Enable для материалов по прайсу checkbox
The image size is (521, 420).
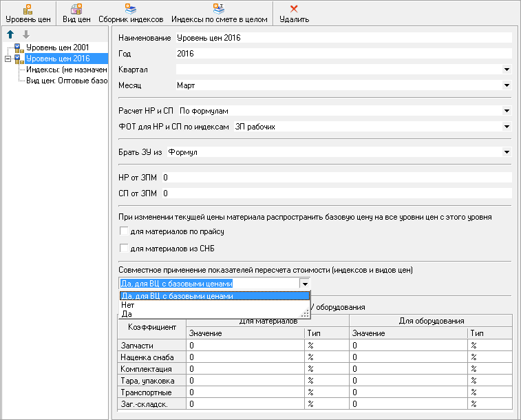click(124, 231)
